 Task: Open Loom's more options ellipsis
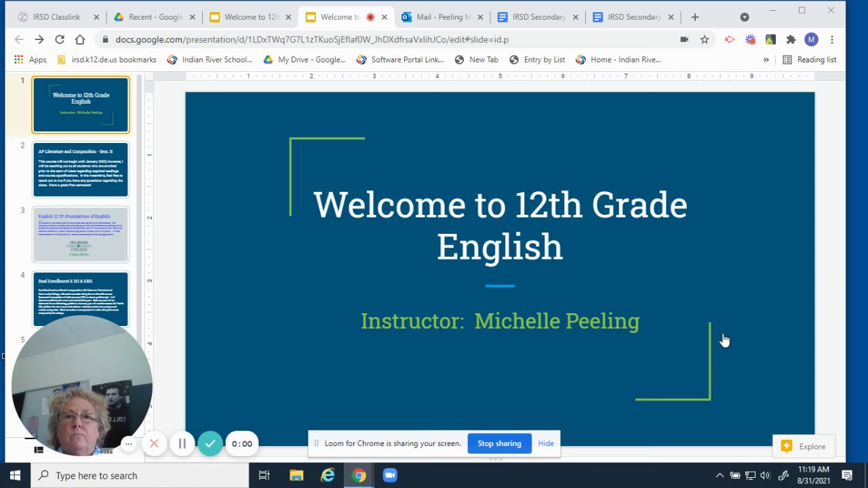(x=128, y=444)
